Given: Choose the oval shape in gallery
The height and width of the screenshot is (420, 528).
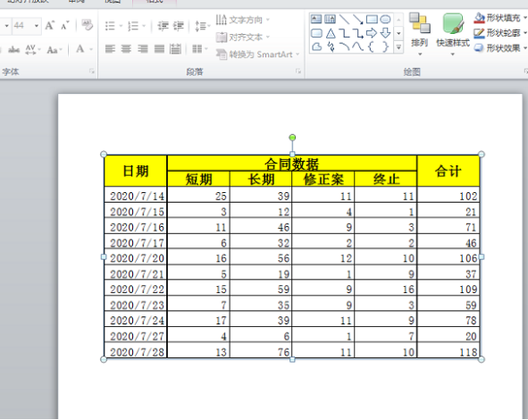Looking at the screenshot, I should coord(385,19).
